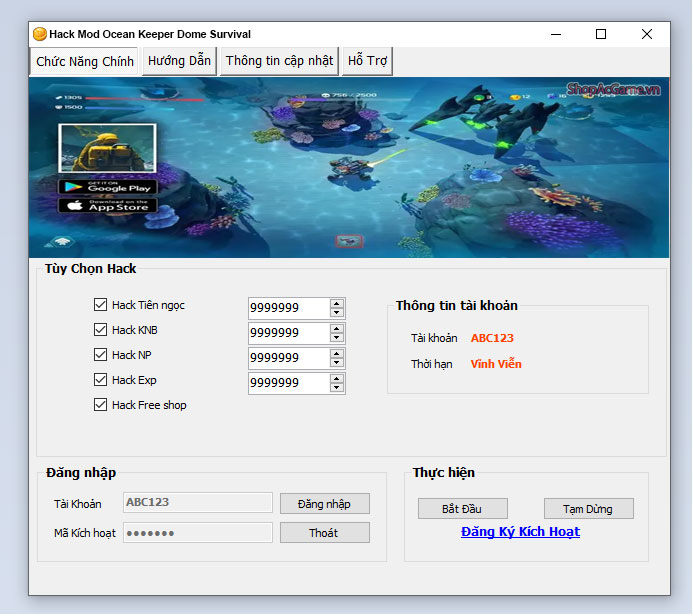
Task: Start the hack with Bắt Đầu
Action: pyautogui.click(x=462, y=509)
